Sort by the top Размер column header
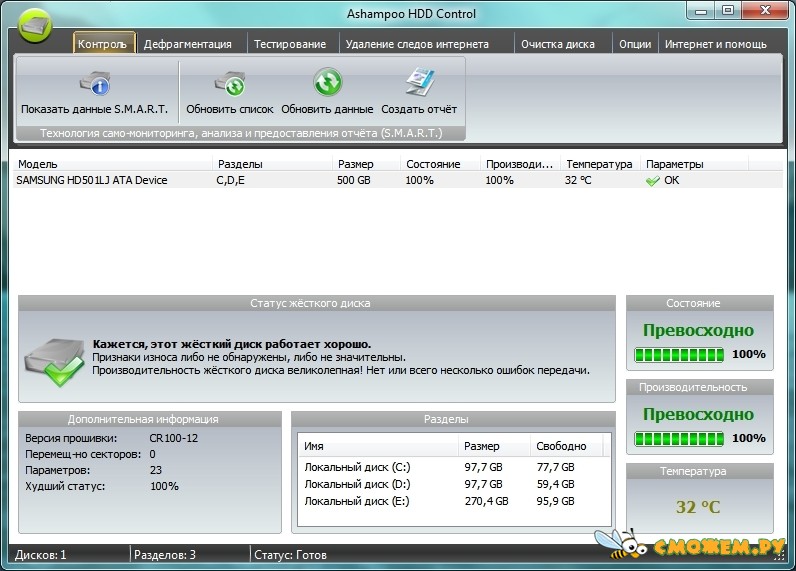 click(x=366, y=164)
